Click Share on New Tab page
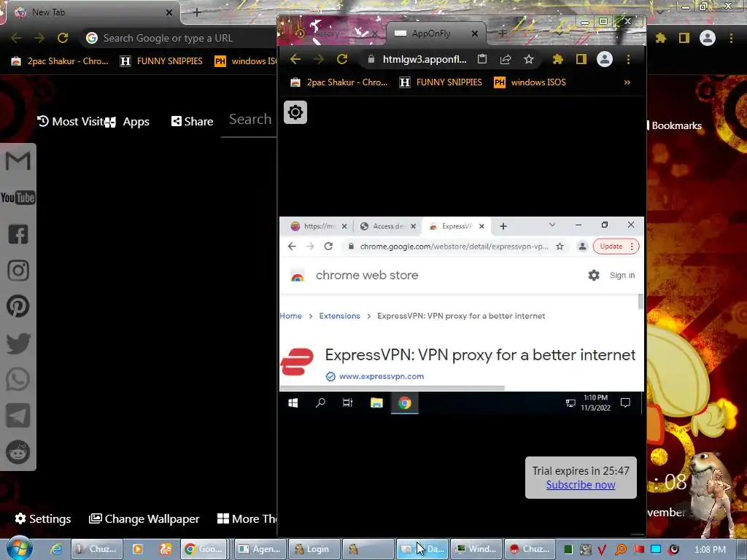Screen dimensions: 747x560 coord(192,122)
